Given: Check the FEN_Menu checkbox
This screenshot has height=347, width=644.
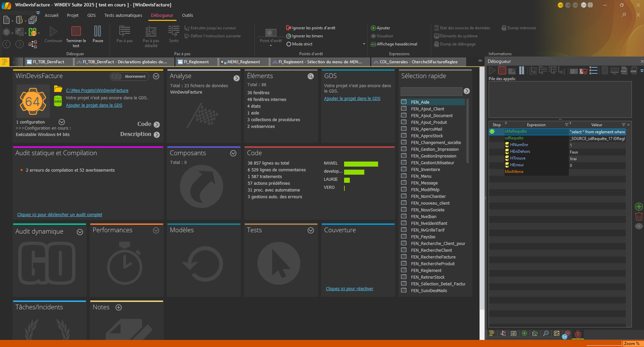Looking at the screenshot, I should (404, 176).
